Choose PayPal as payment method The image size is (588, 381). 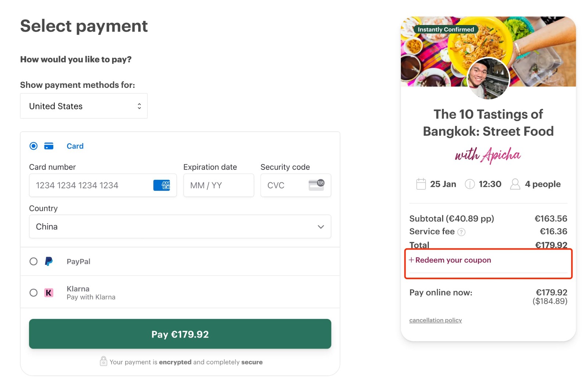click(x=33, y=261)
